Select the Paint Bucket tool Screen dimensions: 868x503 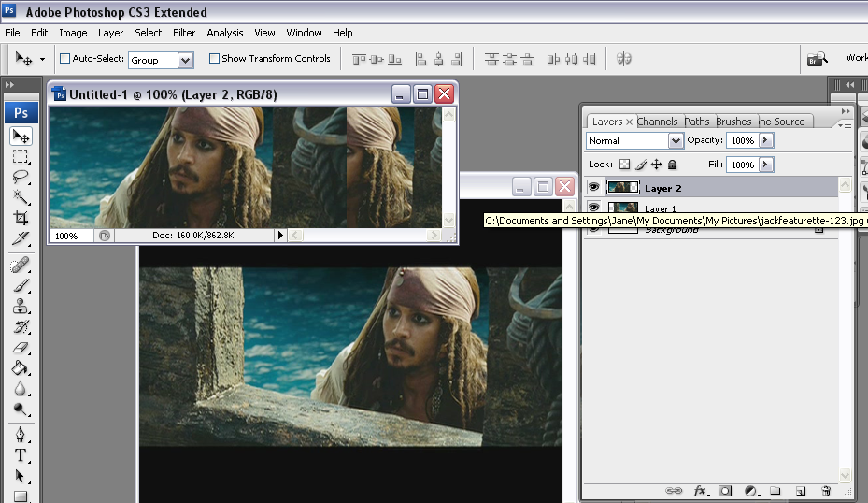(20, 368)
